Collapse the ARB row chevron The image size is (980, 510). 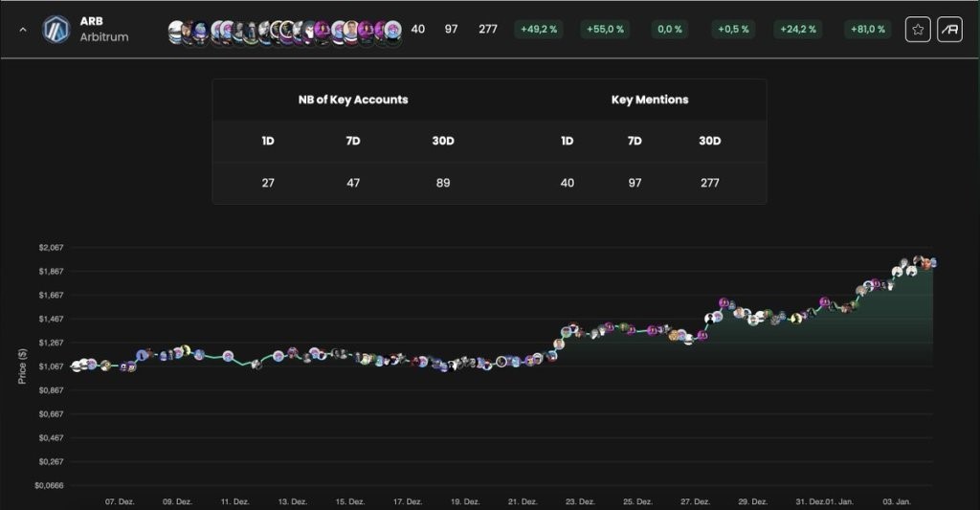tap(23, 30)
